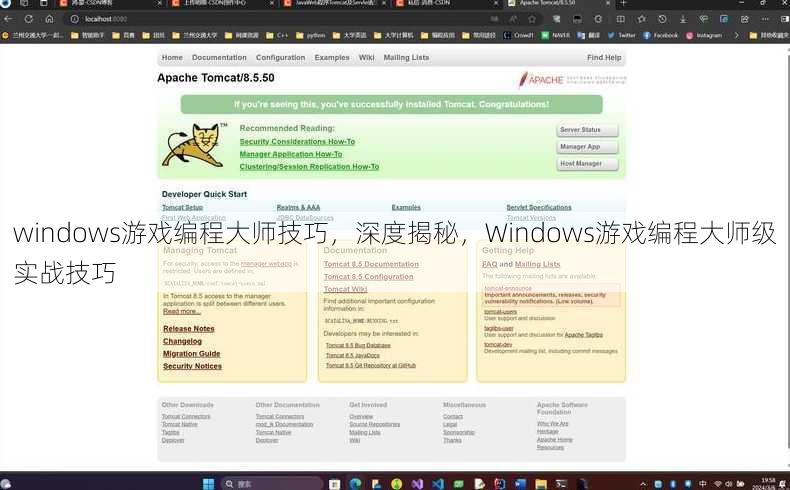Open Tomcat 8.5 JavaDocs link
This screenshot has width=790, height=490.
click(353, 356)
